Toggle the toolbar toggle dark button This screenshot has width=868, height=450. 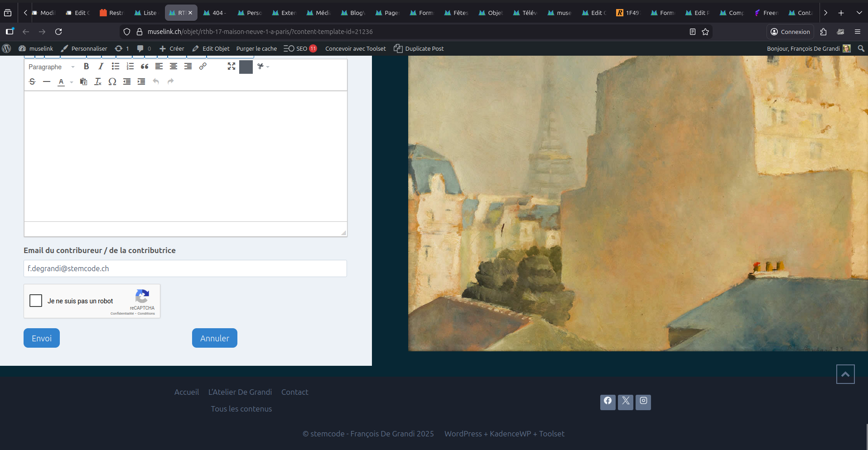246,67
